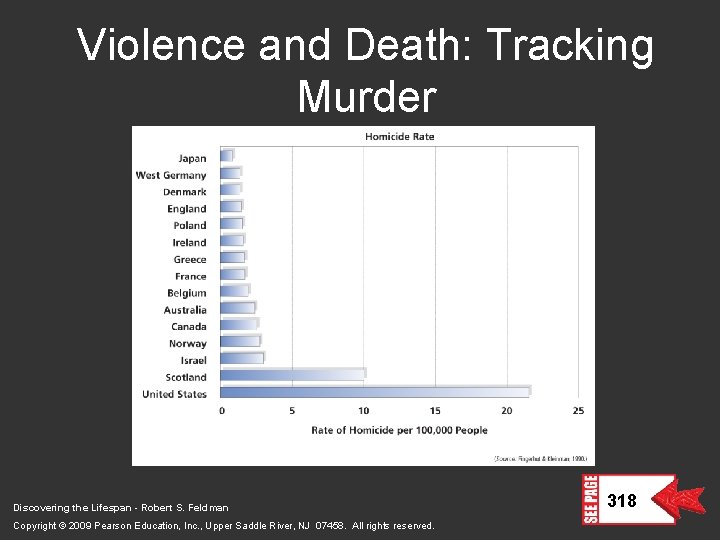The height and width of the screenshot is (540, 720).
Task: Click the 'Australia' country label
Action: [x=185, y=310]
